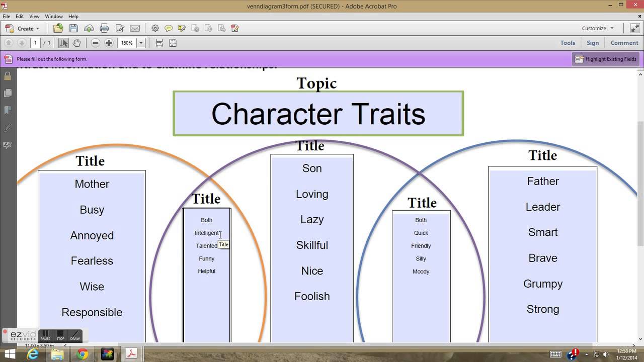The image size is (644, 362).
Task: Click the ezvid Draw button
Action: tap(75, 335)
